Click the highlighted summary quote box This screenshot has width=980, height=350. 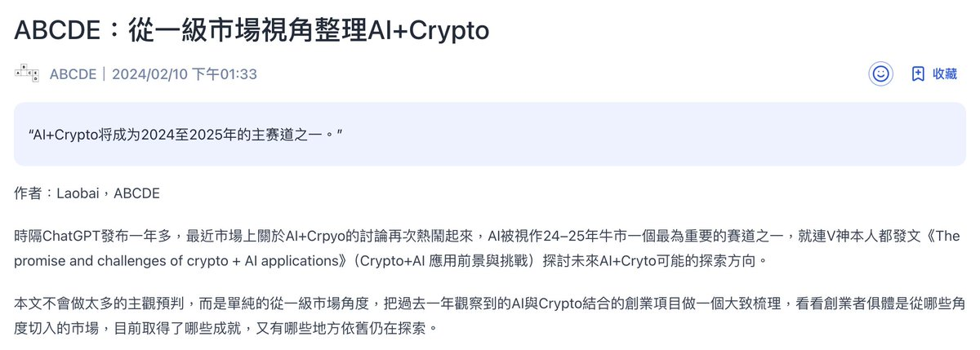pos(490,134)
